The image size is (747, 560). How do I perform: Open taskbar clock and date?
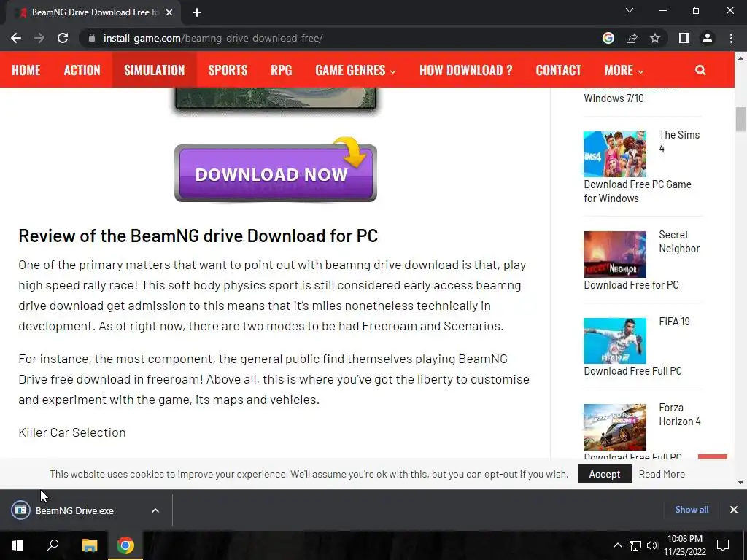tap(685, 545)
